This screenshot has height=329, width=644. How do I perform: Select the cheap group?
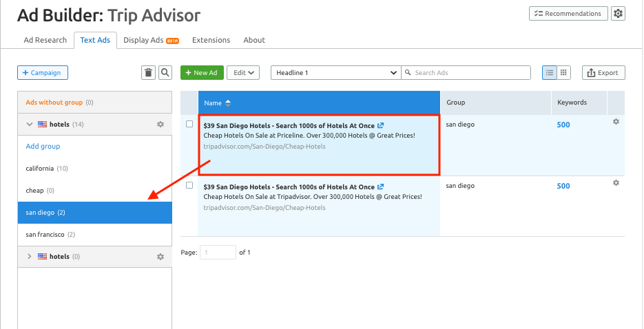(x=95, y=191)
